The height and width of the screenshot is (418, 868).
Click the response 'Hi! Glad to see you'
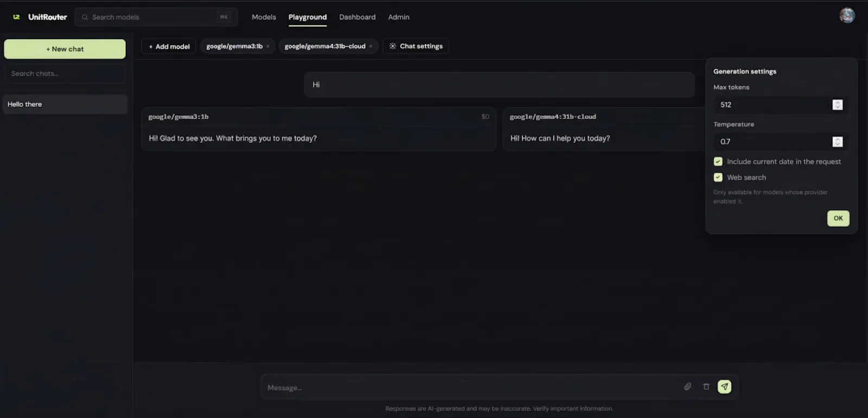point(233,138)
